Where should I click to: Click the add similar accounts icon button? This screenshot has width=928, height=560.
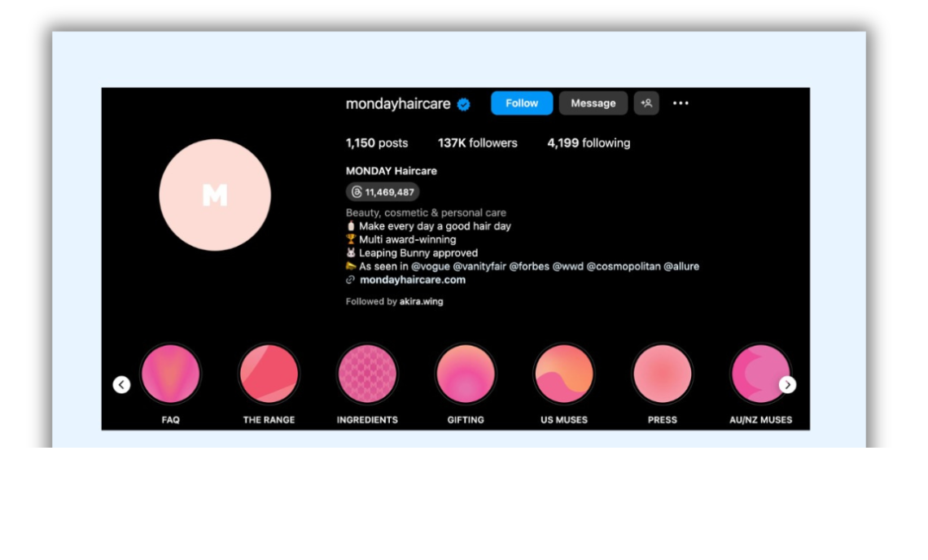point(646,103)
